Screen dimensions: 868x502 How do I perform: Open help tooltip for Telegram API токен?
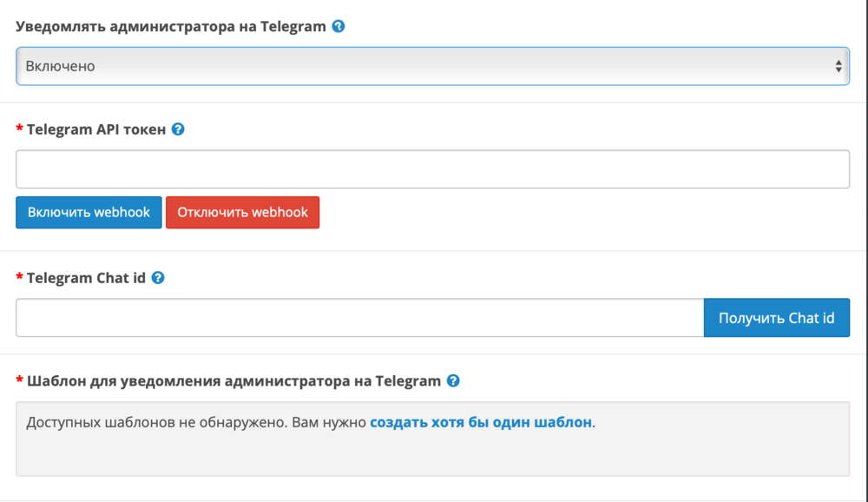point(178,129)
